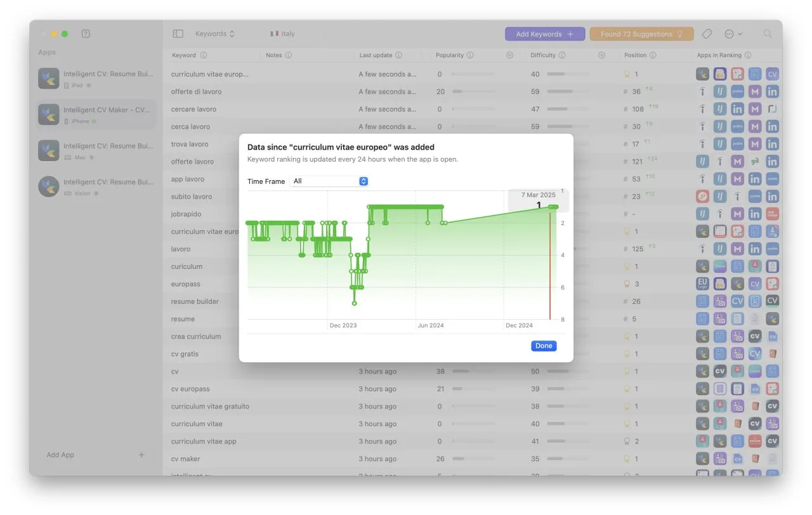Screen dimensions: 812x515
Task: Open the tag icon in toolbar
Action: click(707, 34)
